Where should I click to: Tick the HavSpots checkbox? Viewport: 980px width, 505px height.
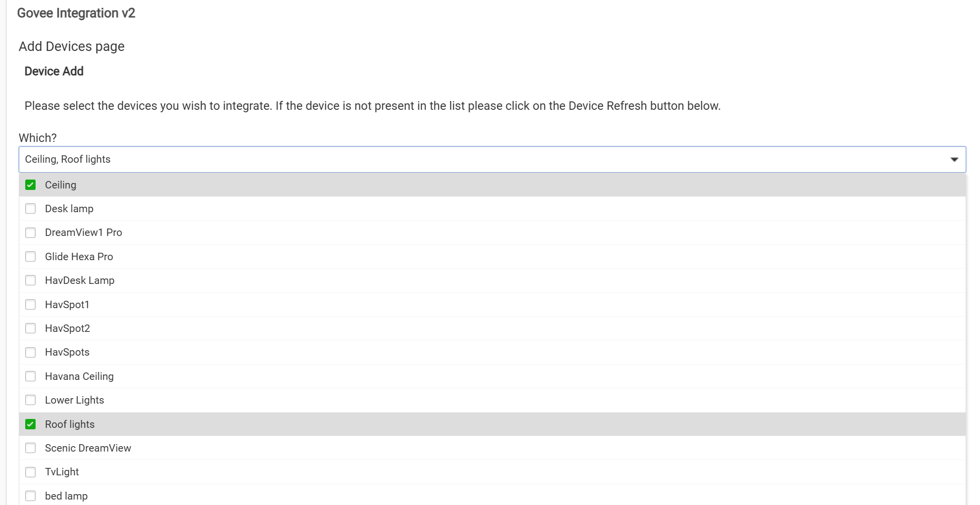(x=31, y=352)
